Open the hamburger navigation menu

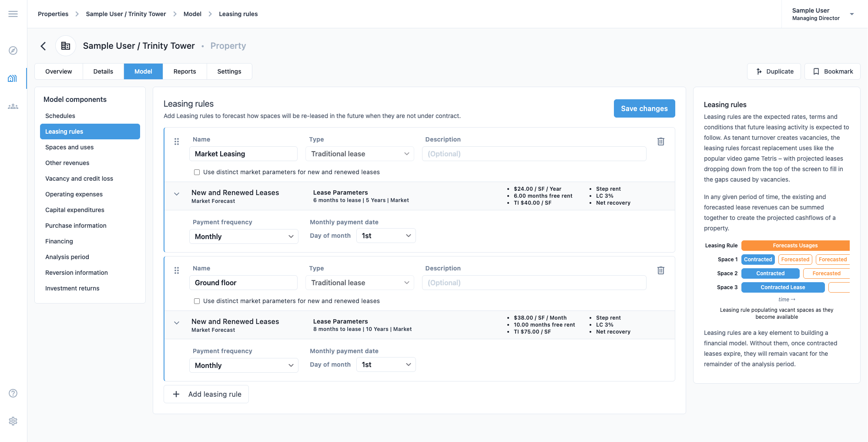click(x=13, y=13)
